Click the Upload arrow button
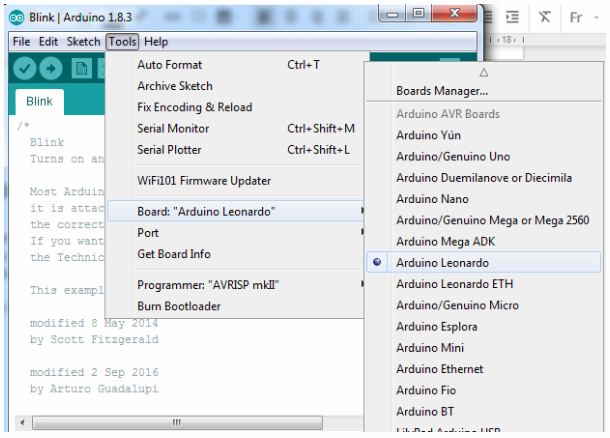Image resolution: width=610 pixels, height=438 pixels. tap(51, 68)
